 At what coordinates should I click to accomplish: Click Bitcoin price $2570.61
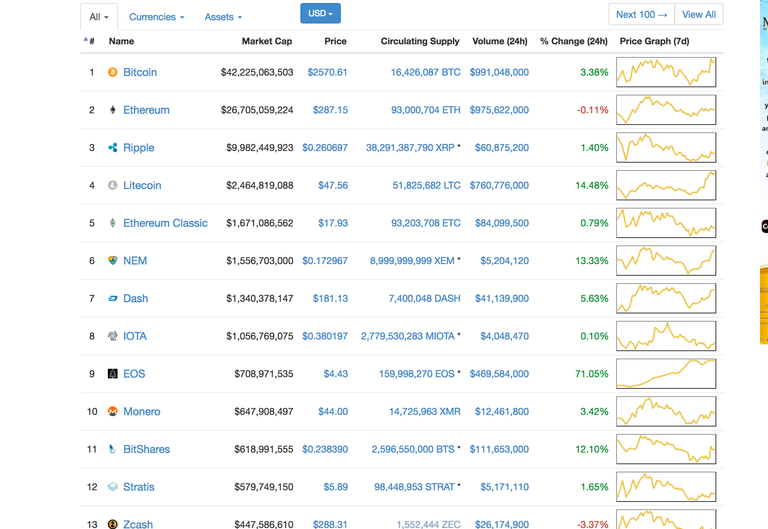click(x=328, y=72)
